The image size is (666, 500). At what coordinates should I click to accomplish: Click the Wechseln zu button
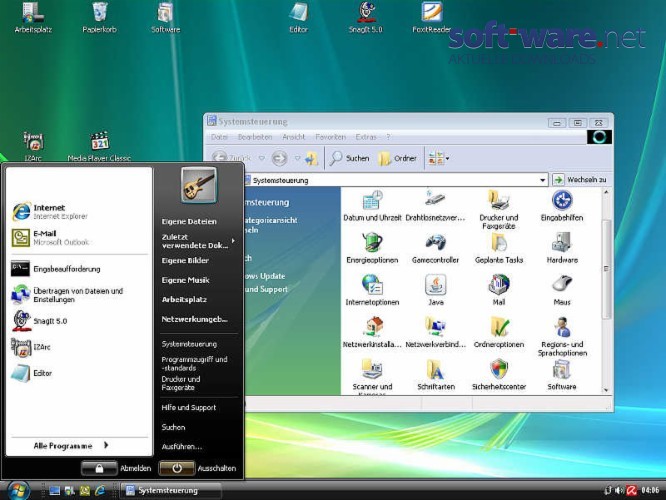tap(580, 180)
